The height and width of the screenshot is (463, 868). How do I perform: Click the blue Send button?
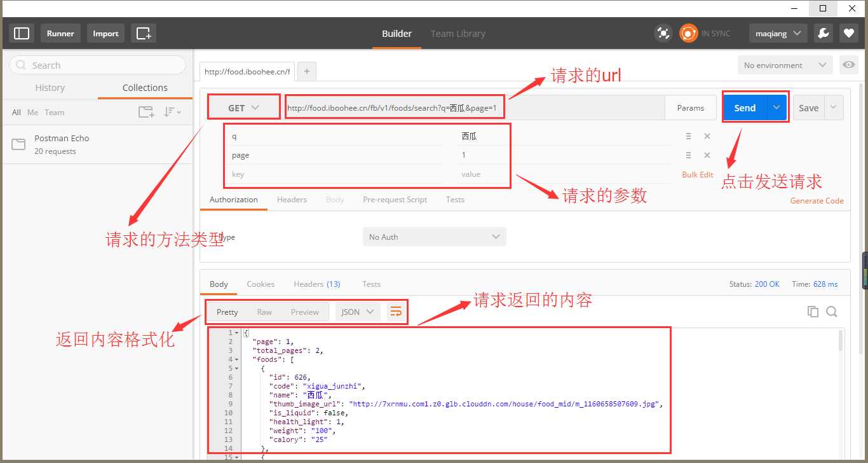point(745,107)
